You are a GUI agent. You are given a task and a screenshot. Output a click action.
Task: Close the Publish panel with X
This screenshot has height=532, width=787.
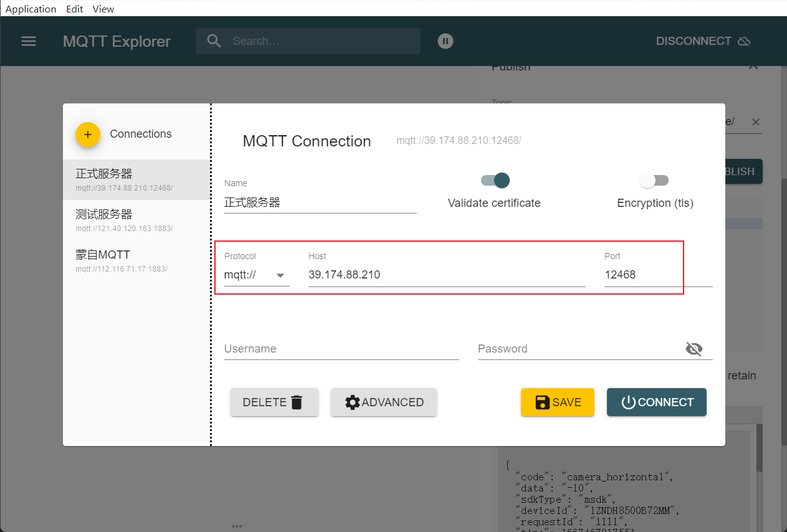[753, 66]
